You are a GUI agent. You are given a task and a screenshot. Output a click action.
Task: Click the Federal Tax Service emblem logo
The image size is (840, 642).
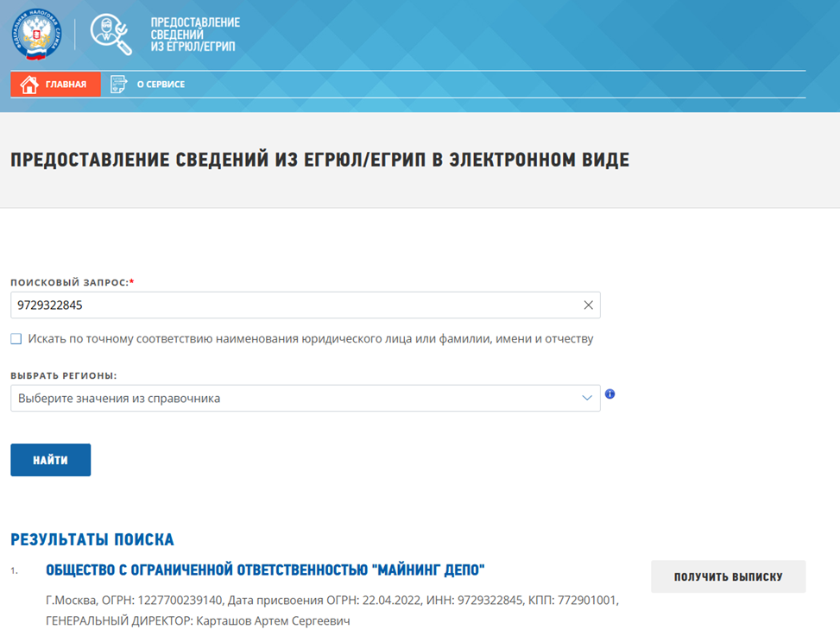(36, 35)
